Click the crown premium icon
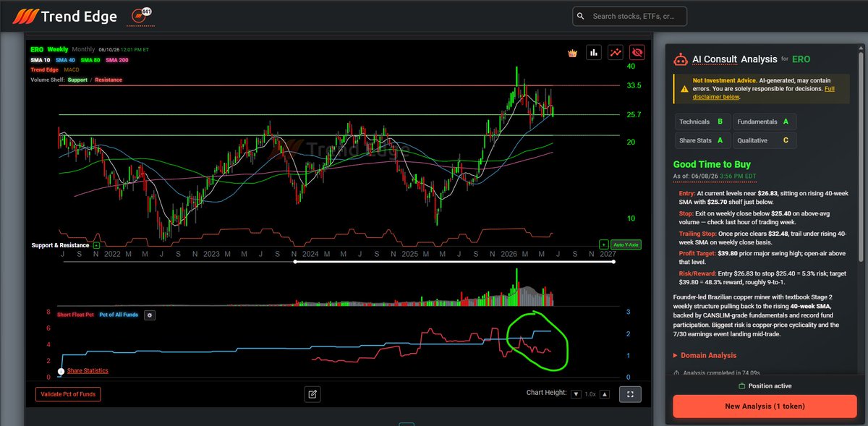The height and width of the screenshot is (426, 868). [572, 52]
